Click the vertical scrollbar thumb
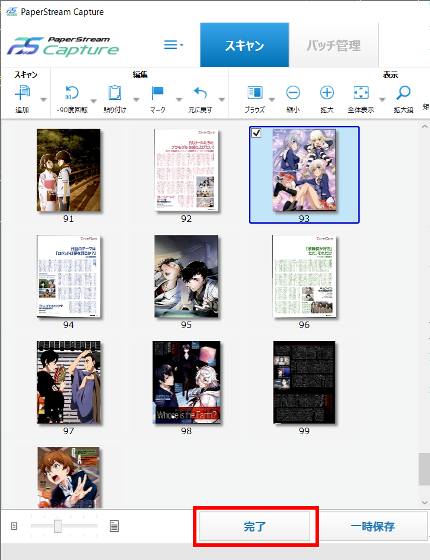The height and width of the screenshot is (560, 430). 424,469
